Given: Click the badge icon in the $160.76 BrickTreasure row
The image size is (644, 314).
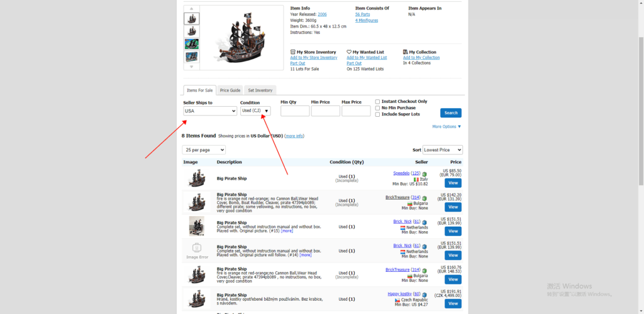Looking at the screenshot, I should tap(425, 271).
